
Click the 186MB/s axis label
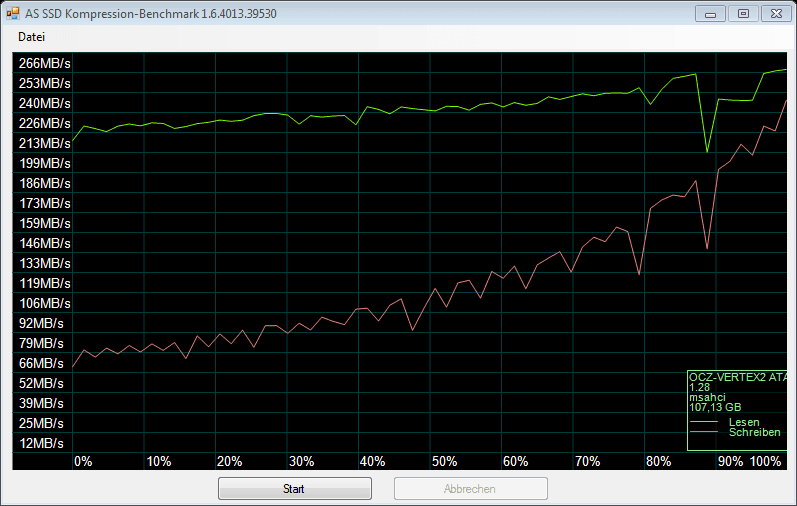(45, 184)
